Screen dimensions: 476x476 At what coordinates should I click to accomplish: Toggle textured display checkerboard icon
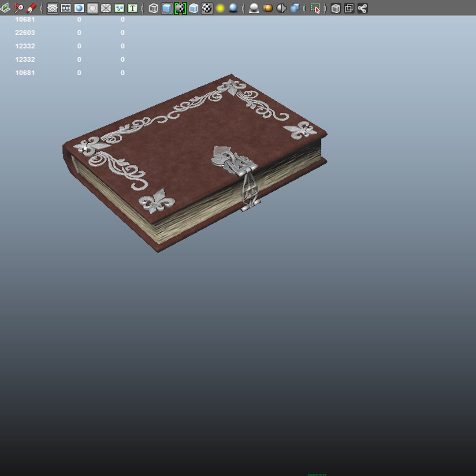point(207,8)
